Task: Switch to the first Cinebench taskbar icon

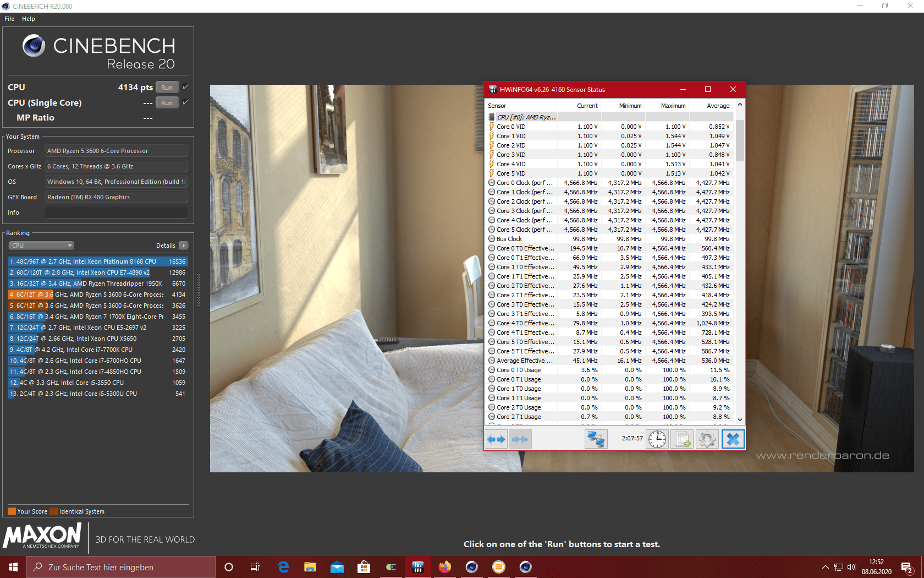Action: coord(471,567)
